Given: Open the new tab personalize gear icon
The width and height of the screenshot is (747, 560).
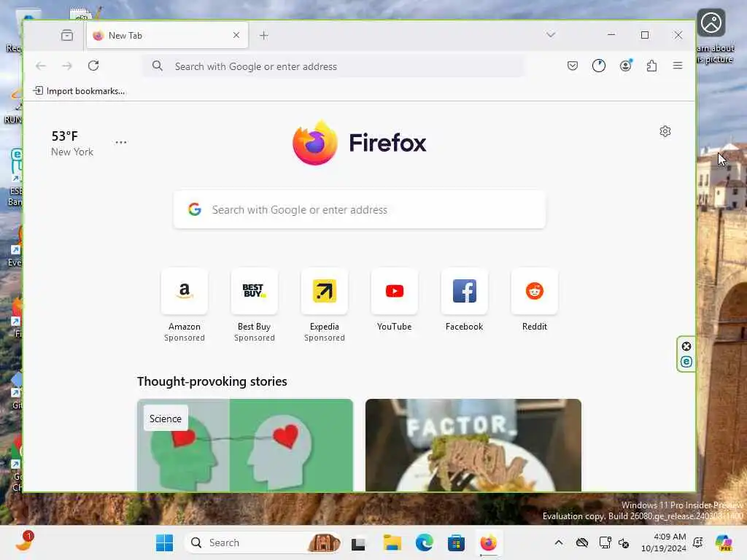Looking at the screenshot, I should click(x=665, y=131).
